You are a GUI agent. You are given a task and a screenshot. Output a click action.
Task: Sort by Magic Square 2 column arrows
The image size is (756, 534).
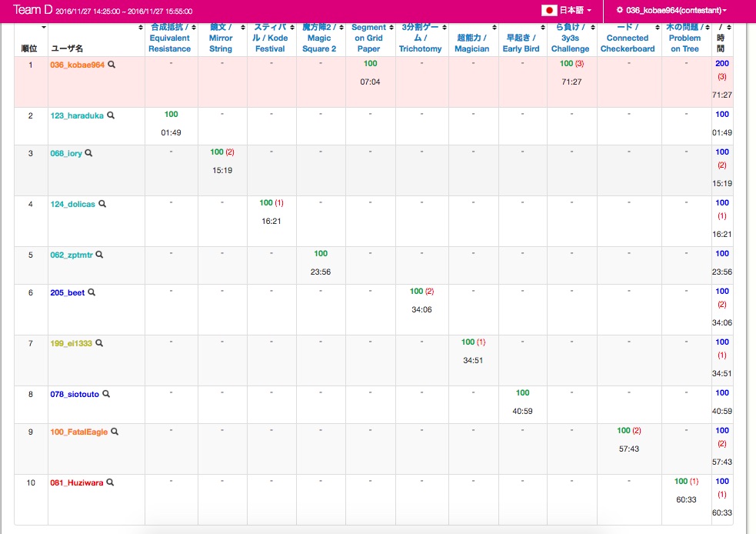pos(341,28)
